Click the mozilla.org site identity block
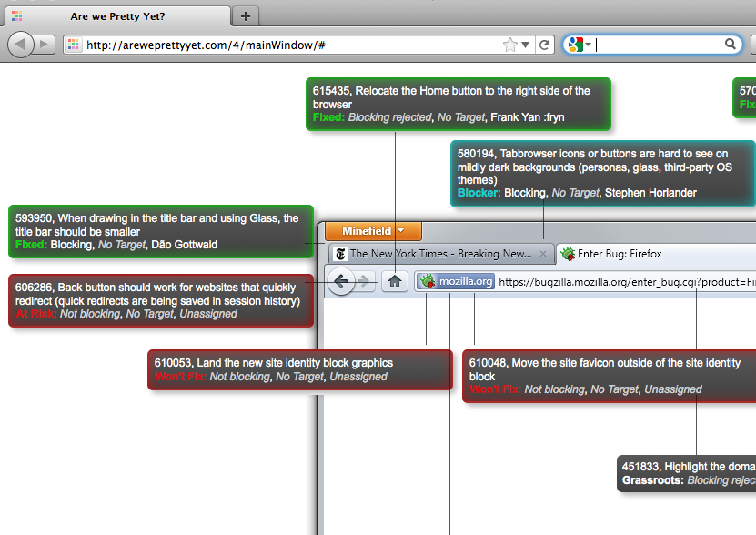Screen dimensions: 756x535 [x=456, y=282]
